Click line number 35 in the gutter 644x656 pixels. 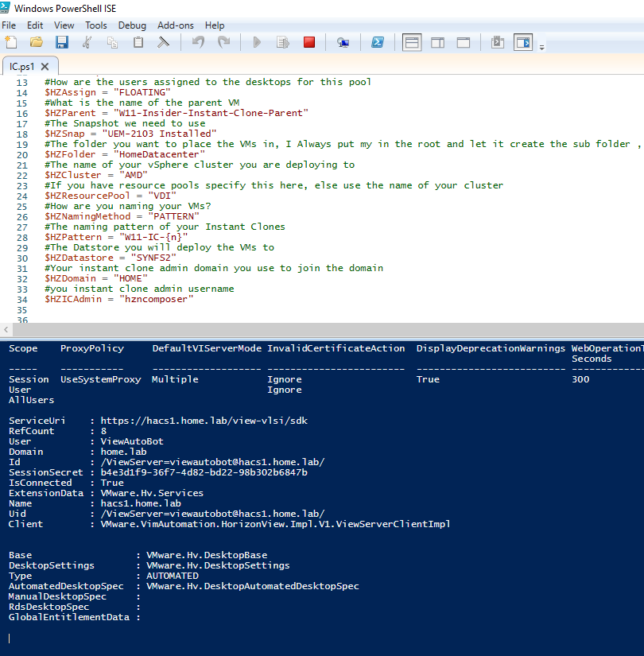click(21, 310)
